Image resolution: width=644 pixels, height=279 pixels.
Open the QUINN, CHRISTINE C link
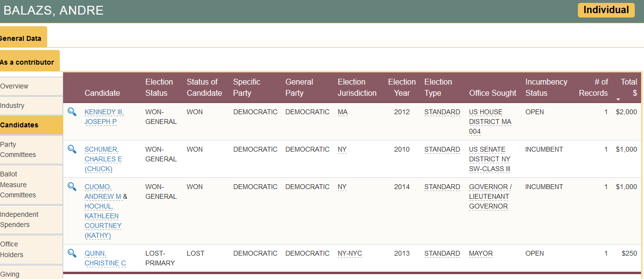(105, 258)
